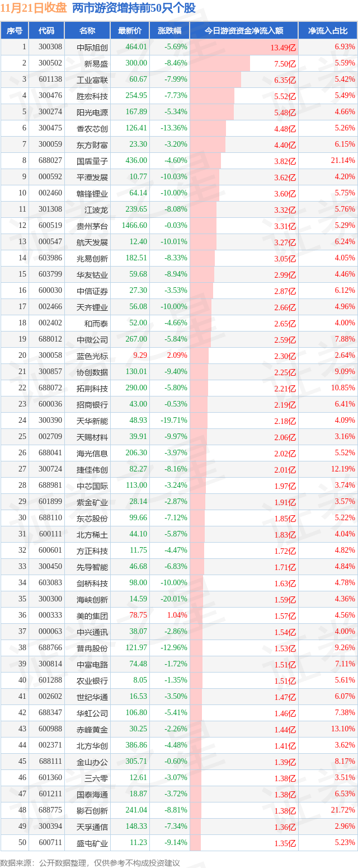Click stock name 胜宏科技
Image resolution: width=358 pixels, height=868 pixels.
[92, 96]
